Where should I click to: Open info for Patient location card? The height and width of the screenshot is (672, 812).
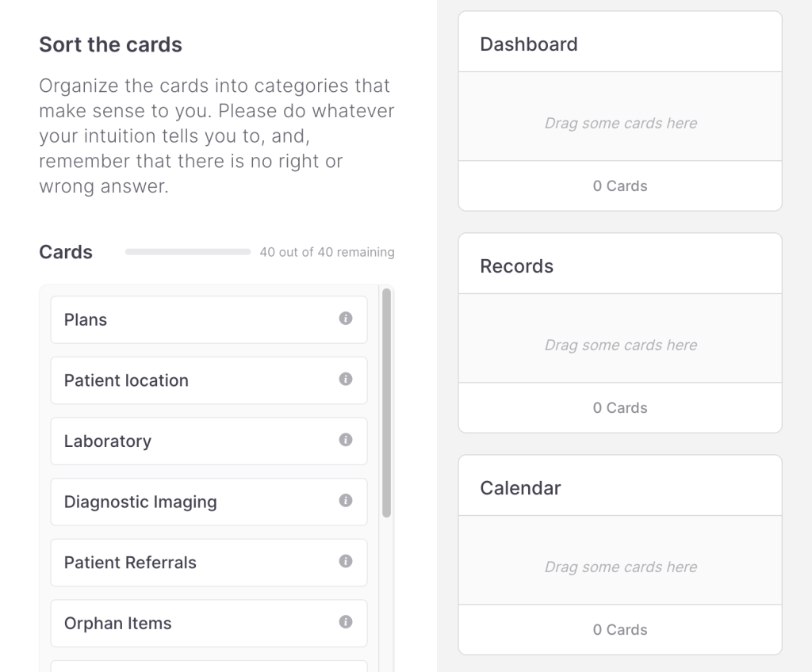click(346, 380)
